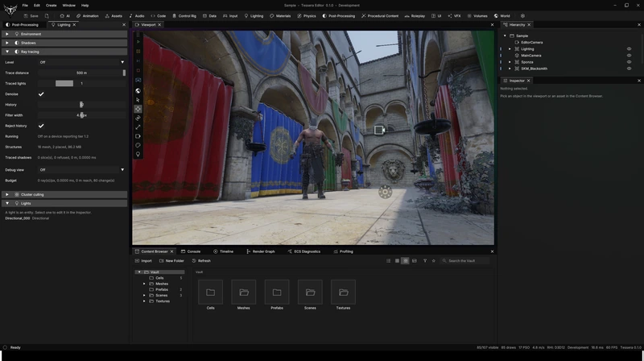This screenshot has height=361, width=644.
Task: Click the directional light sun gizmo in viewport
Action: (385, 192)
